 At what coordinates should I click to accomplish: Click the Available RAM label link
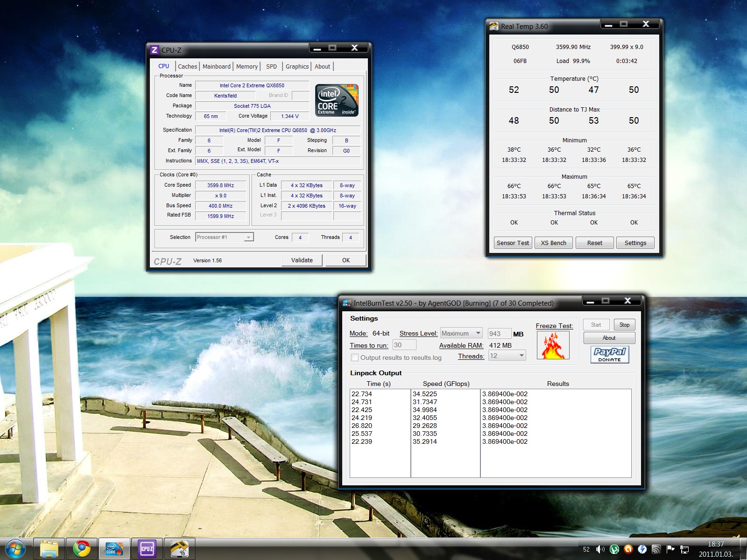(461, 345)
